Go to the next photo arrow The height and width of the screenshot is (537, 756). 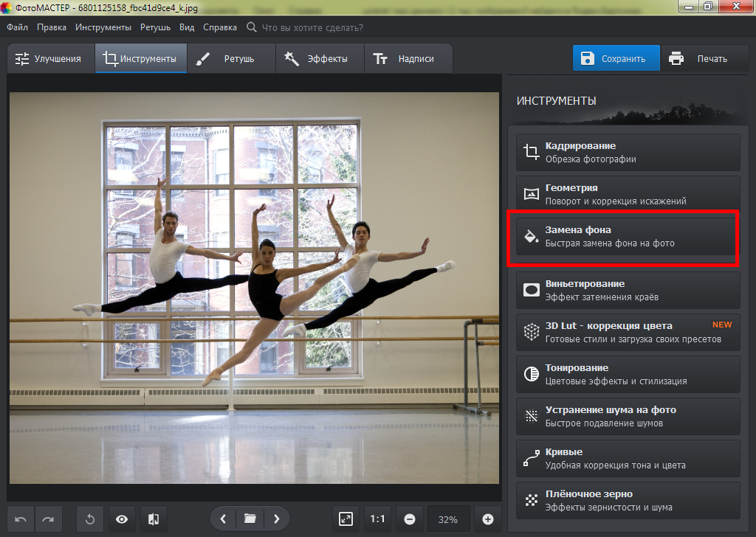click(x=276, y=519)
